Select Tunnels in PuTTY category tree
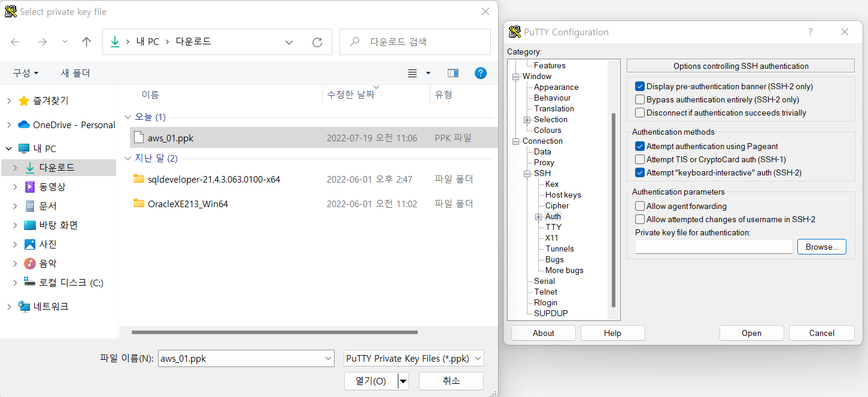The height and width of the screenshot is (397, 868). (560, 248)
